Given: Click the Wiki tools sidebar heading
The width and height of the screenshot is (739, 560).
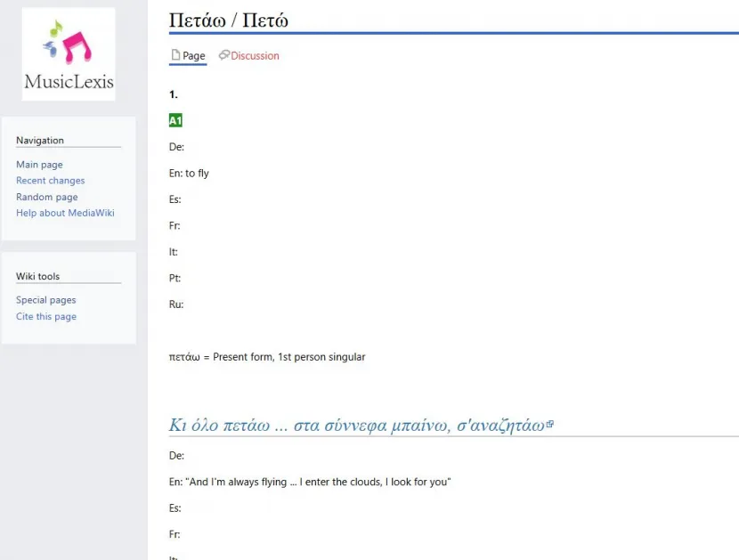Looking at the screenshot, I should click(37, 276).
